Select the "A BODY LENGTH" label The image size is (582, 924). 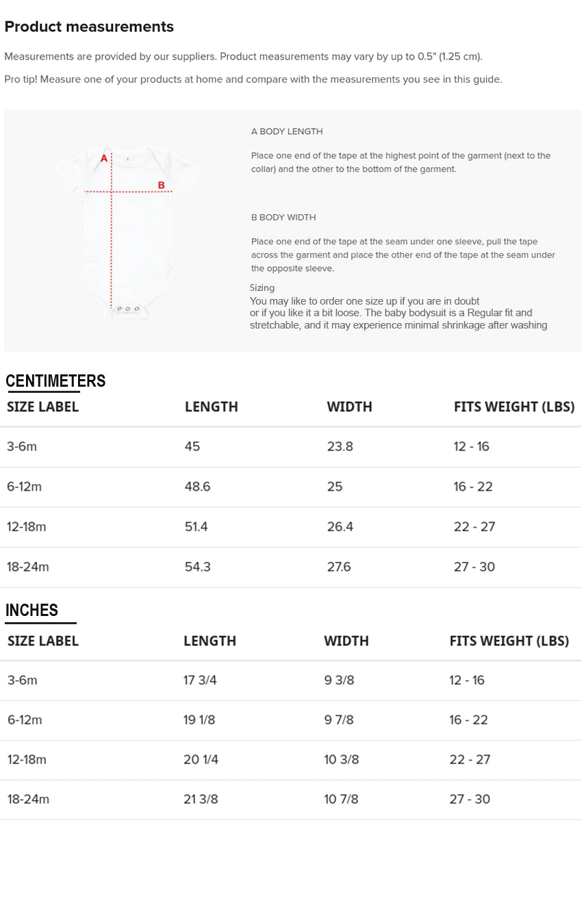287,131
